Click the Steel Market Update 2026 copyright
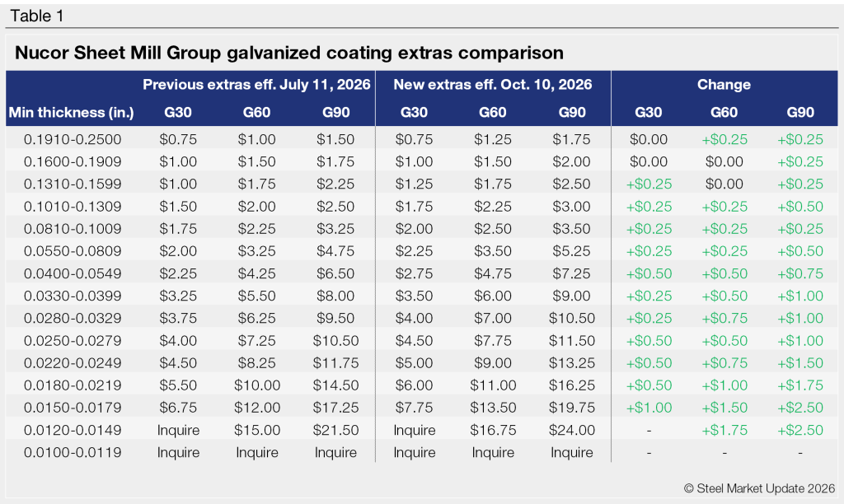 tap(759, 488)
